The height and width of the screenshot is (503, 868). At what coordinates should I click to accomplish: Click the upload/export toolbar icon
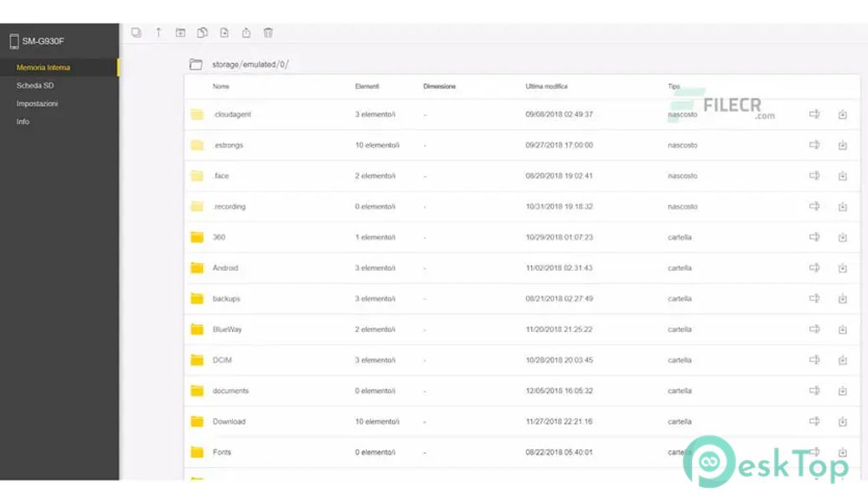pyautogui.click(x=246, y=33)
